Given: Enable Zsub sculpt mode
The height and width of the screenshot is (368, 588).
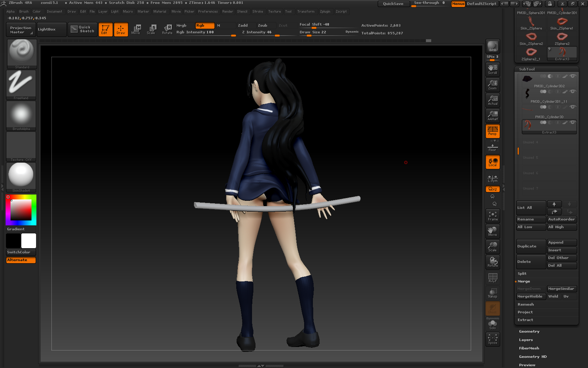Looking at the screenshot, I should tap(266, 26).
